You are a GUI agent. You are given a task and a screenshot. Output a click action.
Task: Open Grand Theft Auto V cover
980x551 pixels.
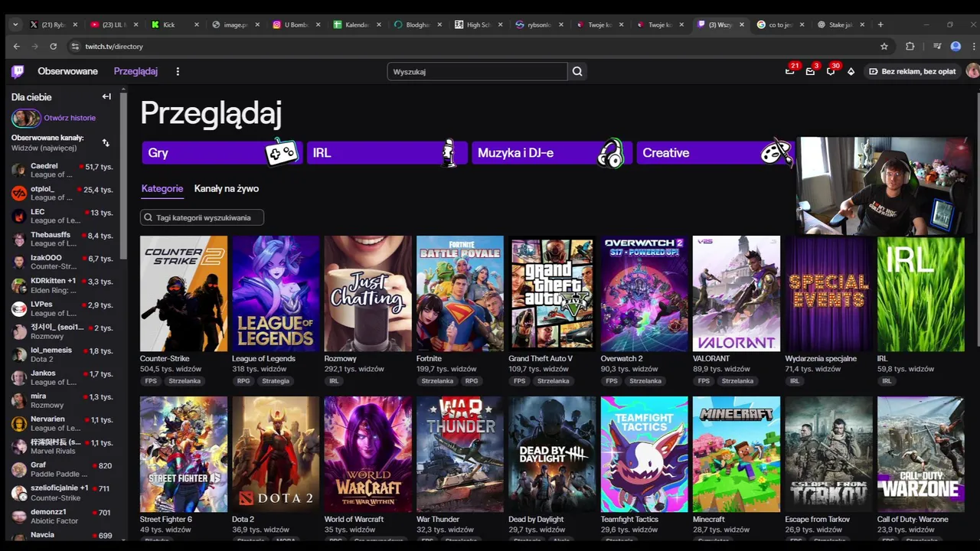552,293
